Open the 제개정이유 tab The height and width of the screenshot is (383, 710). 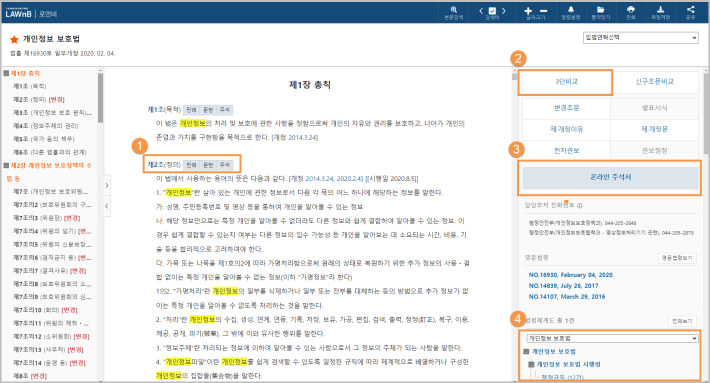[566, 129]
